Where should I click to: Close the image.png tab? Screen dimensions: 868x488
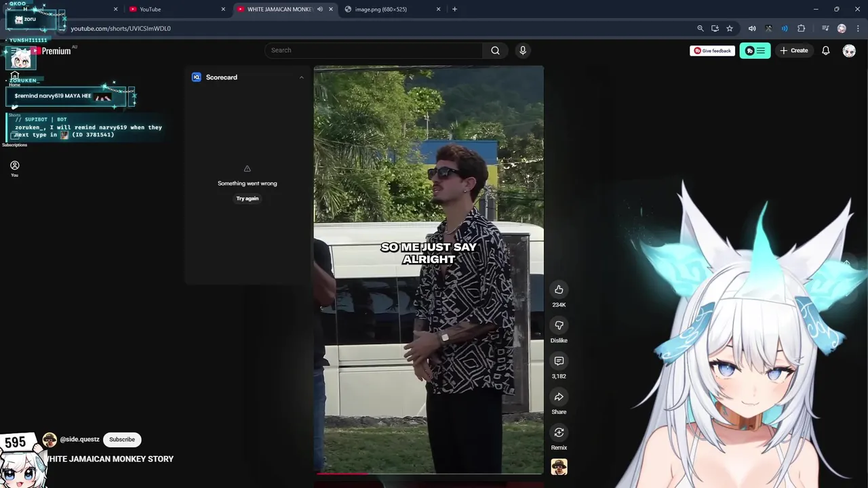[439, 9]
